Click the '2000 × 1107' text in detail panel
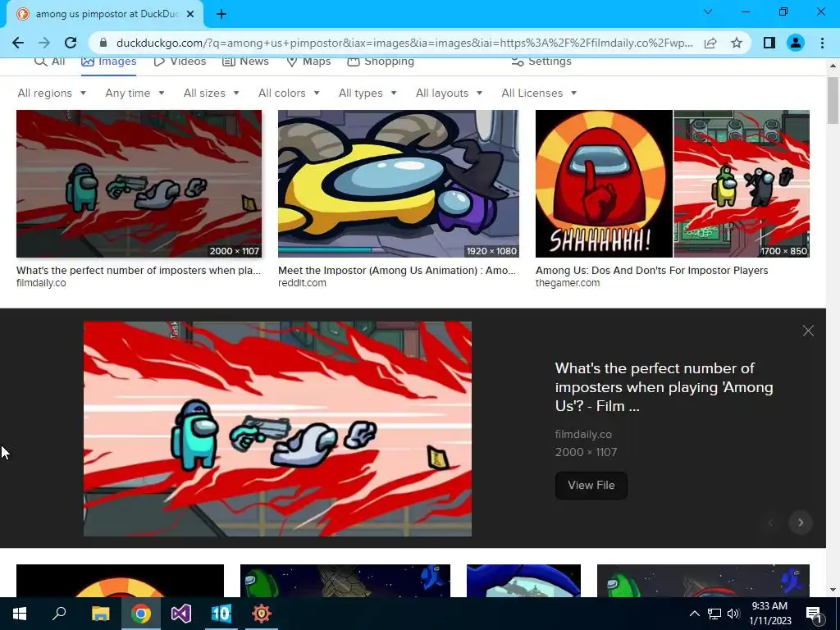Viewport: 840px width, 630px height. pyautogui.click(x=586, y=452)
